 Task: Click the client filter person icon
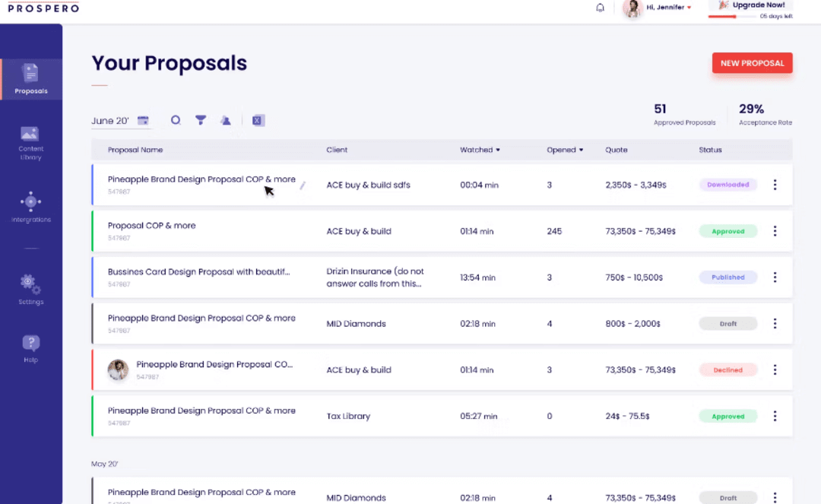(x=225, y=120)
